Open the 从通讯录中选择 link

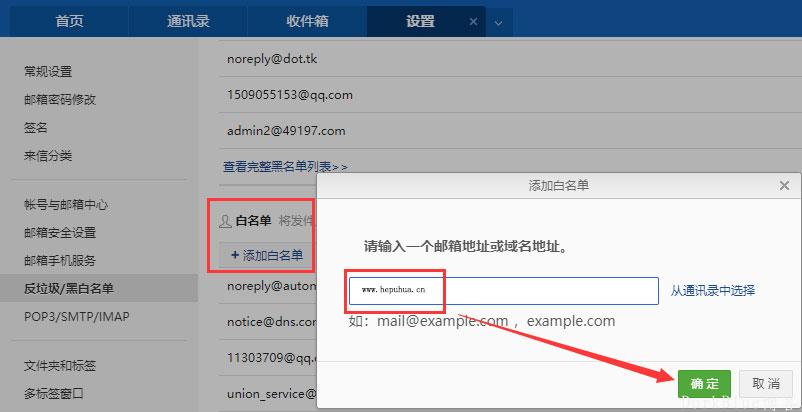coord(712,291)
